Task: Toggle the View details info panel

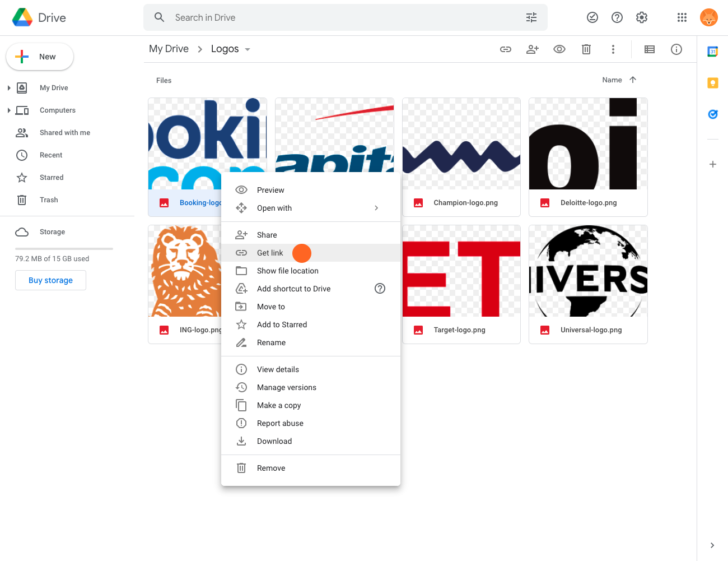Action: click(676, 49)
